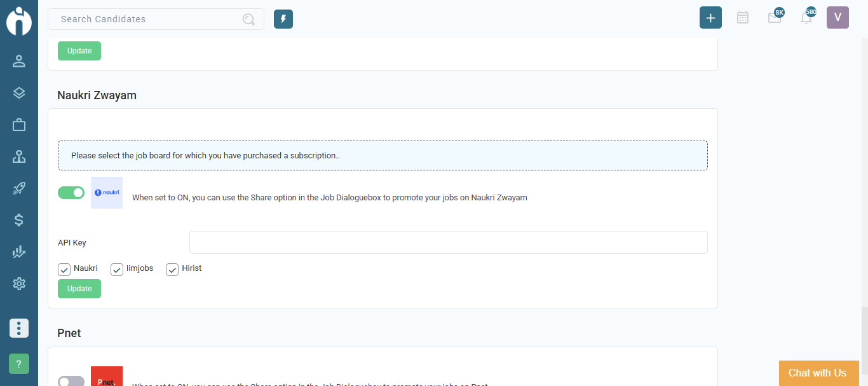Open the question mark help button
868x386 pixels.
point(19,364)
